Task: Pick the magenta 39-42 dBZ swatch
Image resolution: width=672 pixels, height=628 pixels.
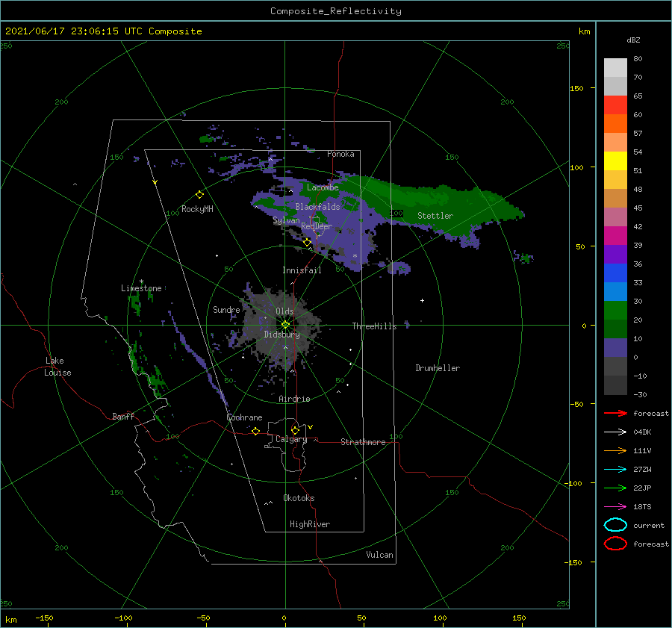Action: pos(615,236)
